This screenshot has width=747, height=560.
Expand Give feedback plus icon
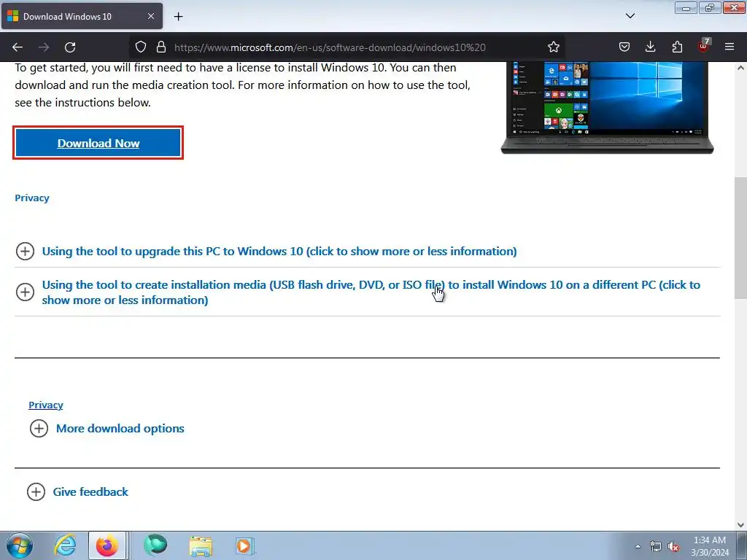coord(36,492)
